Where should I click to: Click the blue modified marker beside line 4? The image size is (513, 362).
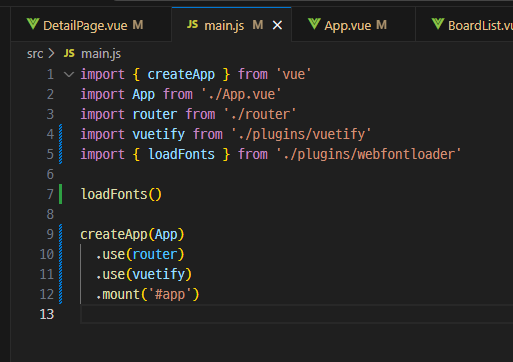pyautogui.click(x=61, y=134)
